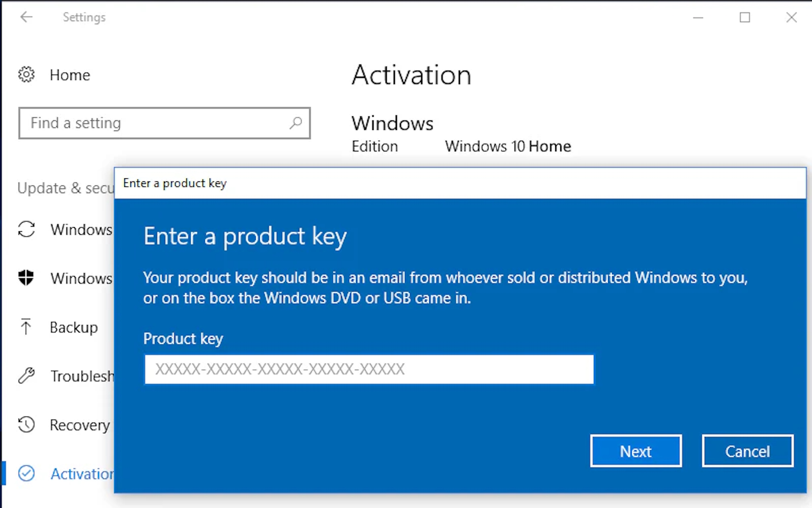Click the Windows 10 Home edition text
The image size is (812, 508).
coord(508,146)
